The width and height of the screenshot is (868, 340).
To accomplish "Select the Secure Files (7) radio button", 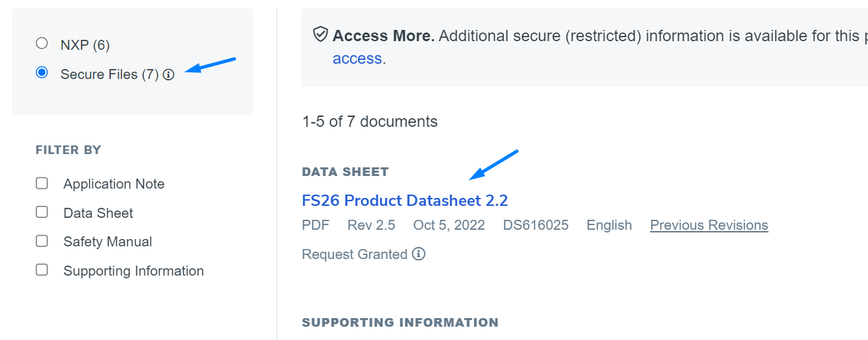I will (x=42, y=73).
